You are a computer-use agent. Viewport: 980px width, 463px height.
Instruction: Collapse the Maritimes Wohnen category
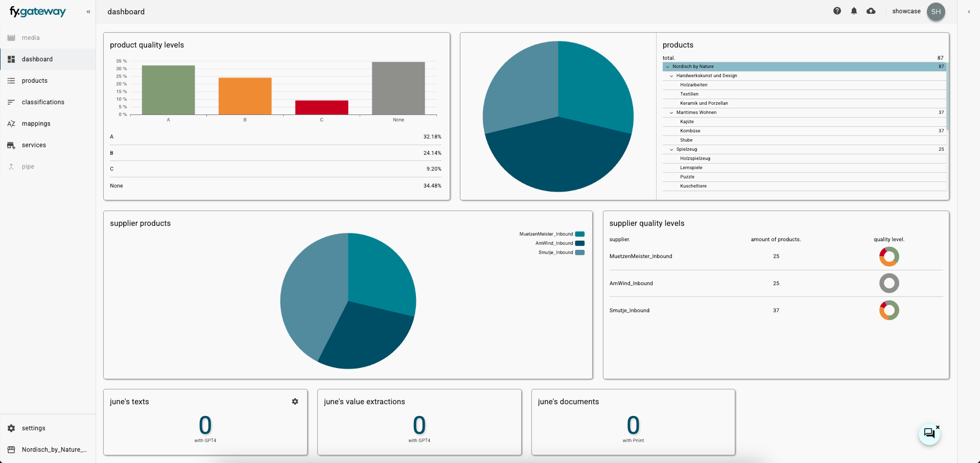pos(671,112)
